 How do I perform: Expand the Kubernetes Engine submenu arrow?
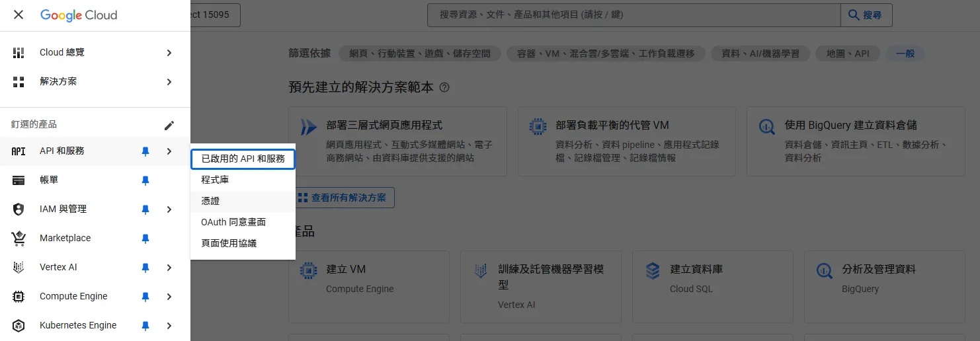tap(169, 326)
